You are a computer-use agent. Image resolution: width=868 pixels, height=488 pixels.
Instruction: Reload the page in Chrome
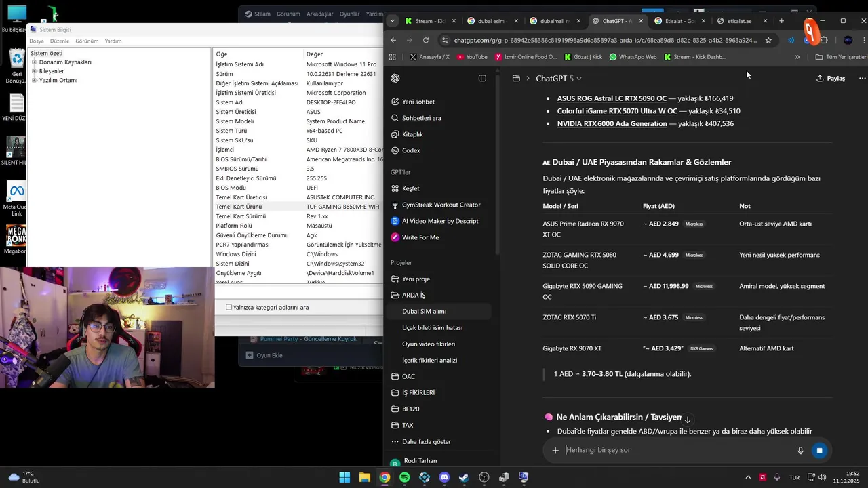coord(427,40)
